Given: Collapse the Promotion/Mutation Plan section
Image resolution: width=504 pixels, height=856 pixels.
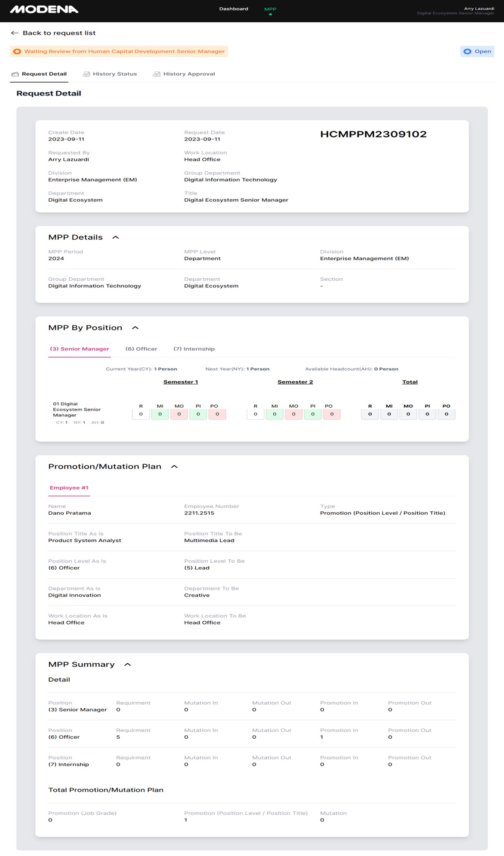Looking at the screenshot, I should tap(174, 466).
